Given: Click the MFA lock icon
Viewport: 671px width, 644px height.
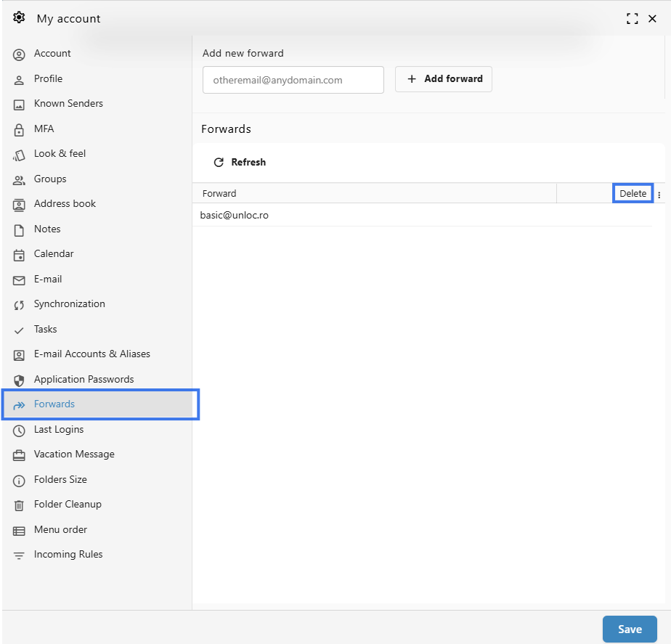Looking at the screenshot, I should click(19, 130).
